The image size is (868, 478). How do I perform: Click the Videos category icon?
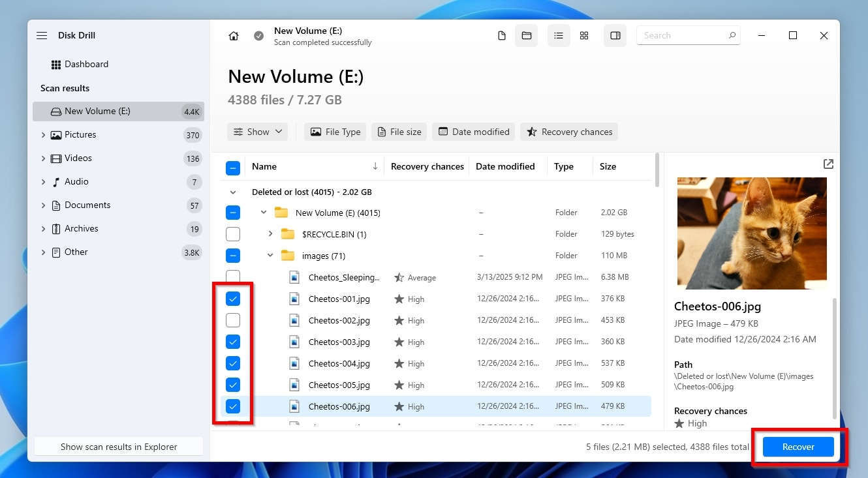(56, 158)
